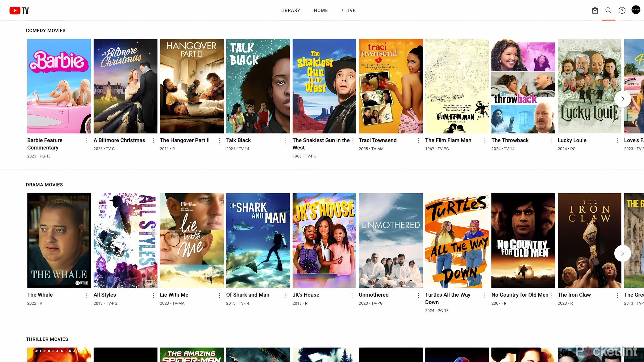Click the JK's House poster thumbnail
The height and width of the screenshot is (362, 644).
click(324, 240)
